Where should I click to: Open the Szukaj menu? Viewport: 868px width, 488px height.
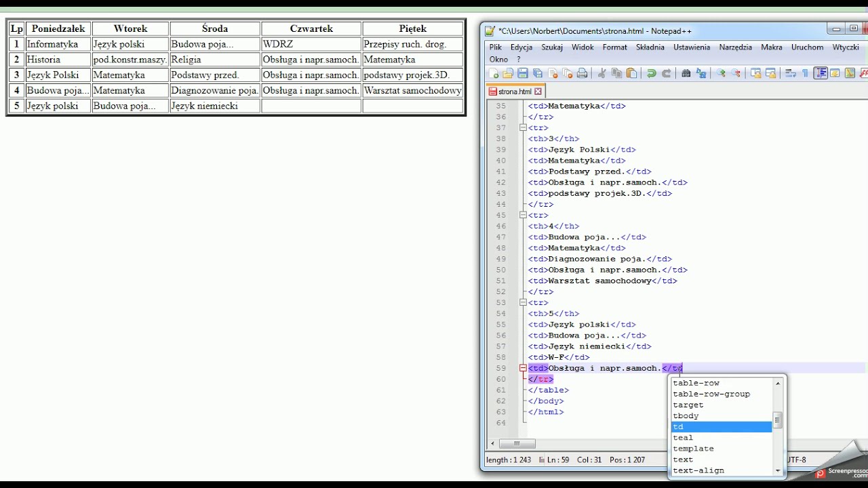pos(552,47)
